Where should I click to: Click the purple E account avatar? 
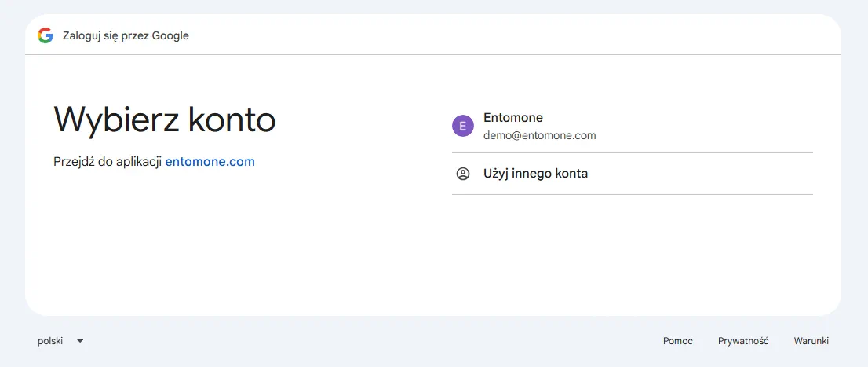tap(463, 126)
